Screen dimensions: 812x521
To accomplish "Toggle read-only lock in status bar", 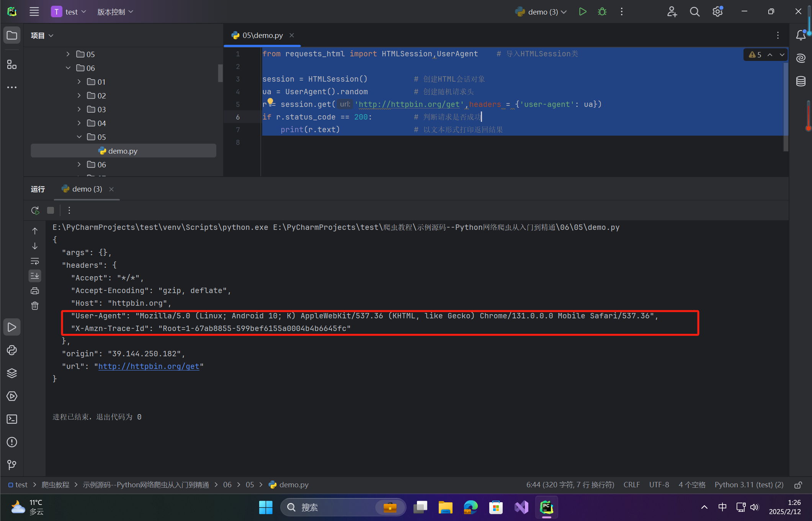I will pyautogui.click(x=798, y=485).
